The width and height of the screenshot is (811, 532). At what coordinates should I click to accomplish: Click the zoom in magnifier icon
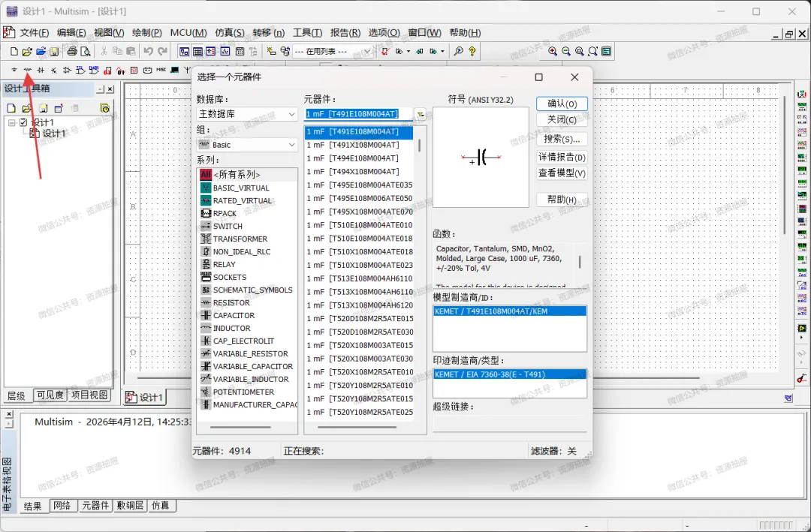point(553,51)
